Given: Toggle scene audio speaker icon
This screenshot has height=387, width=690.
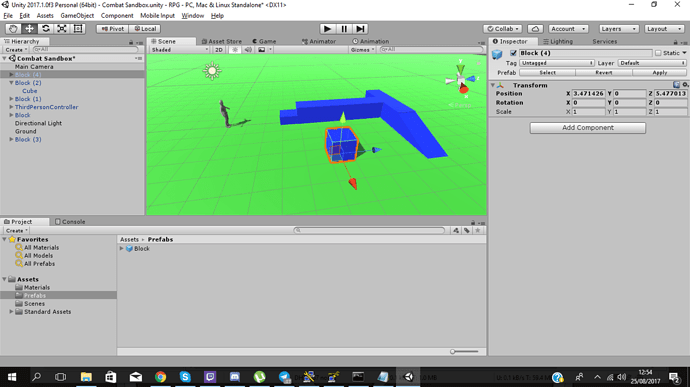Looking at the screenshot, I should point(248,50).
